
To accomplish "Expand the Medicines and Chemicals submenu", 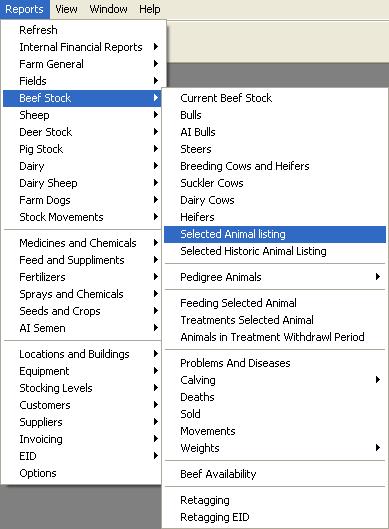I will tap(82, 243).
